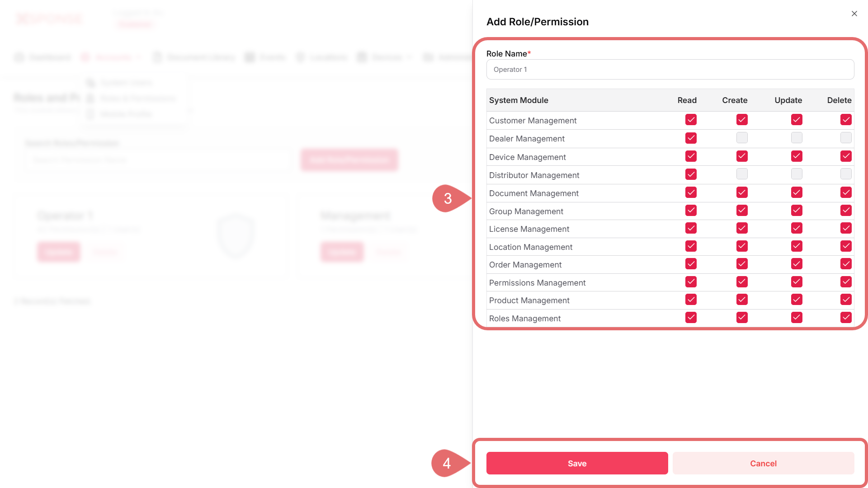Uncheck Group Management Create permission
Image resolution: width=868 pixels, height=488 pixels.
pos(742,211)
